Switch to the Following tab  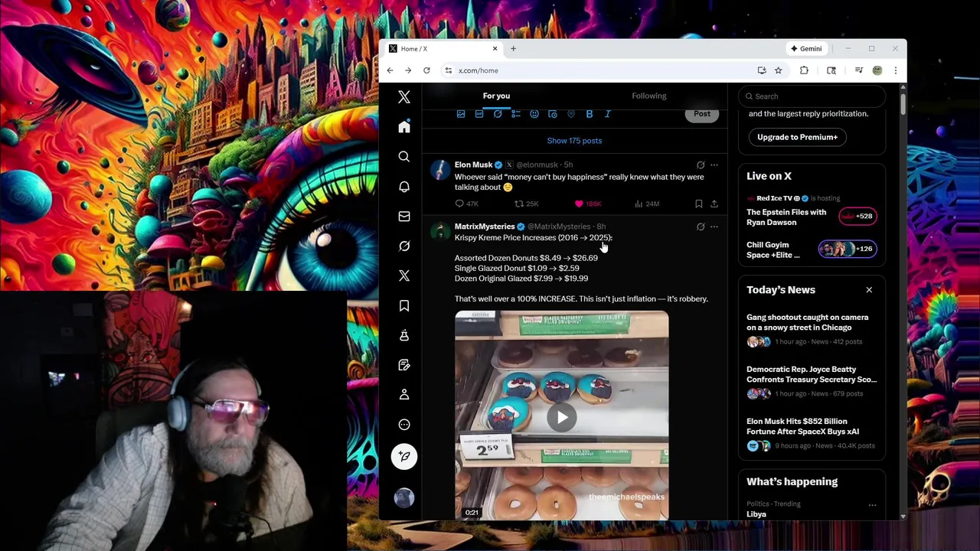[649, 96]
